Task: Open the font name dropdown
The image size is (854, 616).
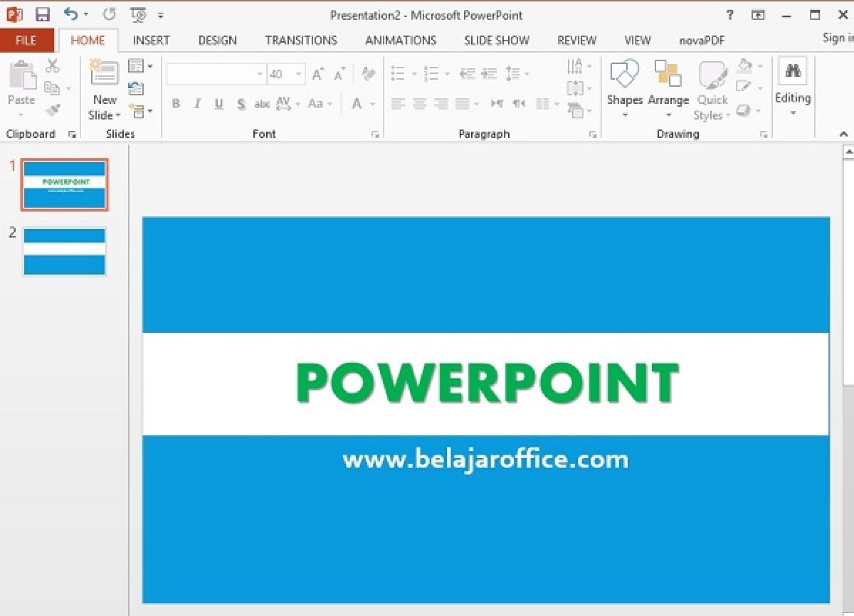Action: click(260, 74)
